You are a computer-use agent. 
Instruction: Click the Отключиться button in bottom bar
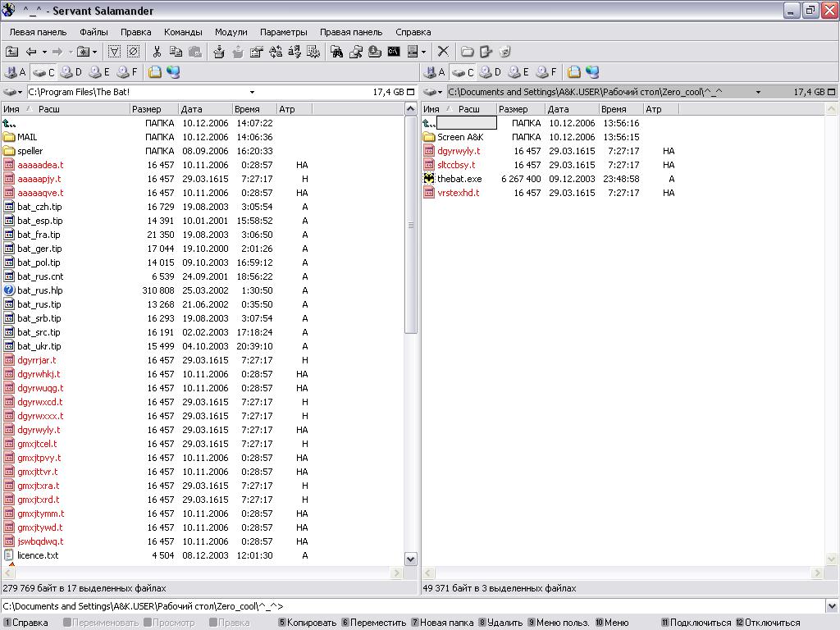pyautogui.click(x=768, y=623)
